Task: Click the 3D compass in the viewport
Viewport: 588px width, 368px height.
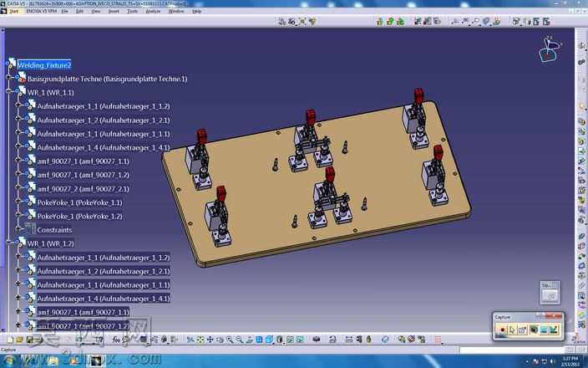Action: [550, 49]
